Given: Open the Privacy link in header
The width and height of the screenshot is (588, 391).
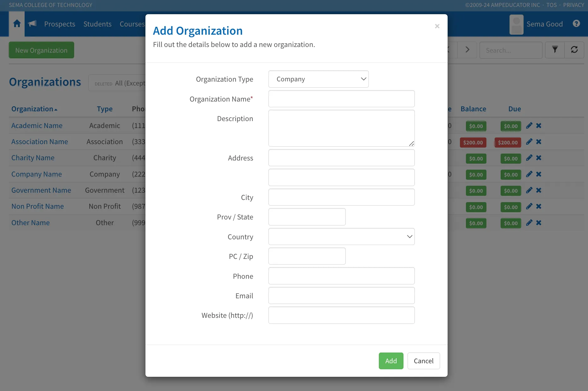Looking at the screenshot, I should (573, 5).
